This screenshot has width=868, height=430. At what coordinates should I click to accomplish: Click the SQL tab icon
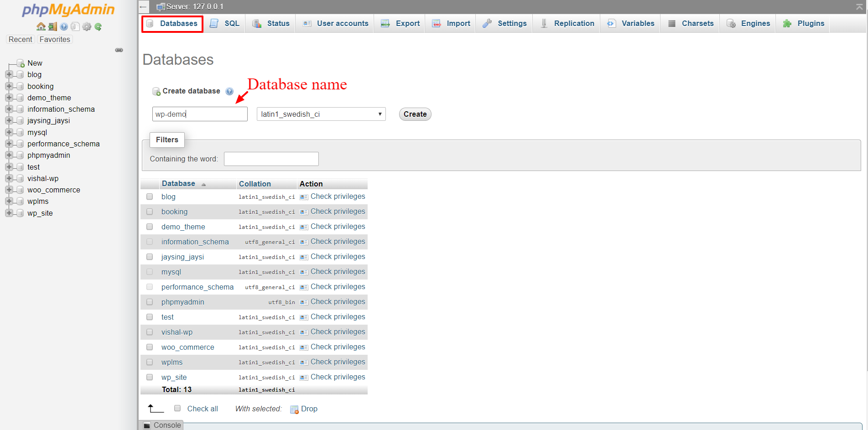tap(214, 24)
